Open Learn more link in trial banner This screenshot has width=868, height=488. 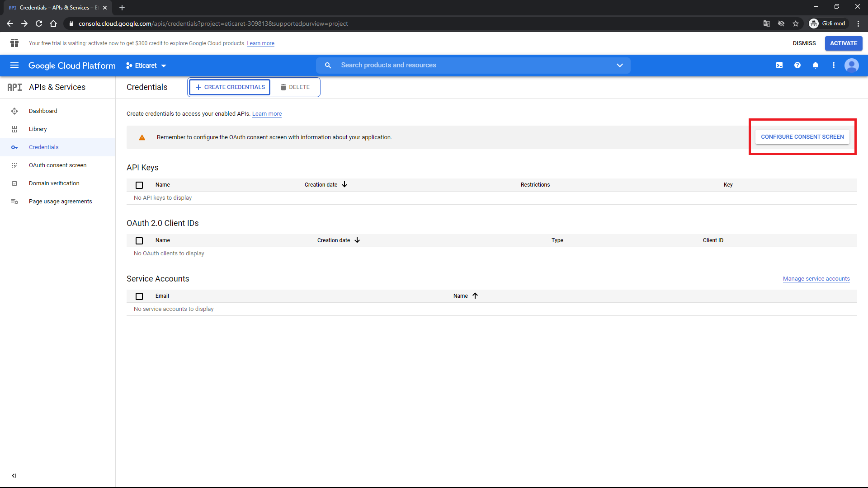pyautogui.click(x=260, y=43)
